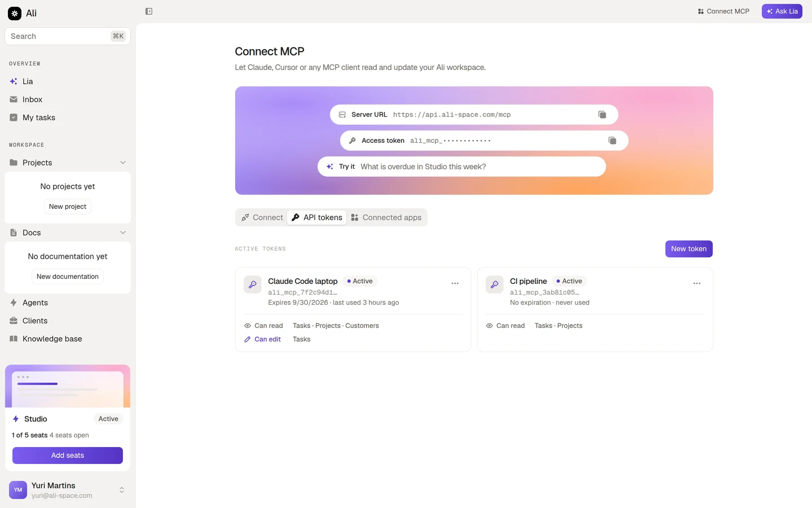The width and height of the screenshot is (812, 508).
Task: Go to My tasks
Action: coord(68,117)
